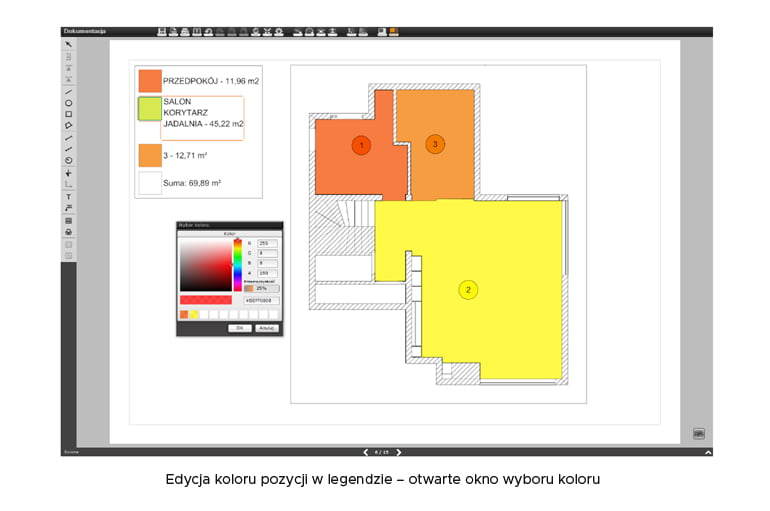Screen dimensions: 770x511
Task: Select the arrow pointer tool
Action: coord(68,44)
